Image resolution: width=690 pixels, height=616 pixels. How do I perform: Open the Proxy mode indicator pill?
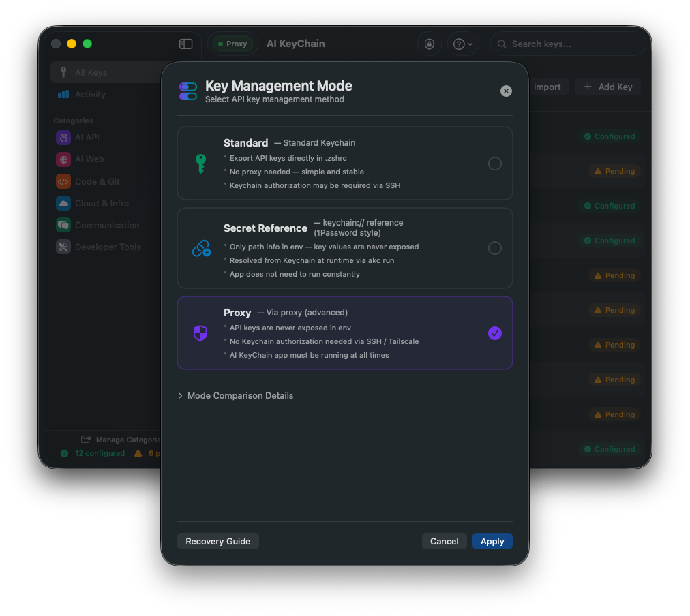click(x=232, y=44)
